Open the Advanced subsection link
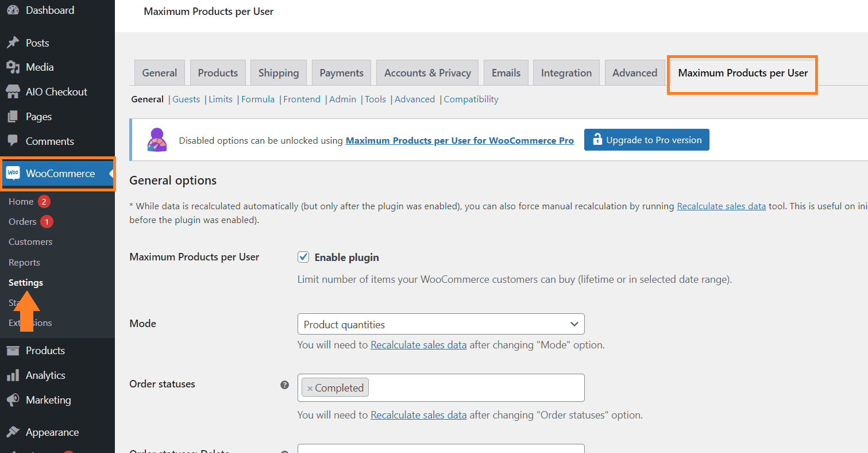 pos(415,99)
